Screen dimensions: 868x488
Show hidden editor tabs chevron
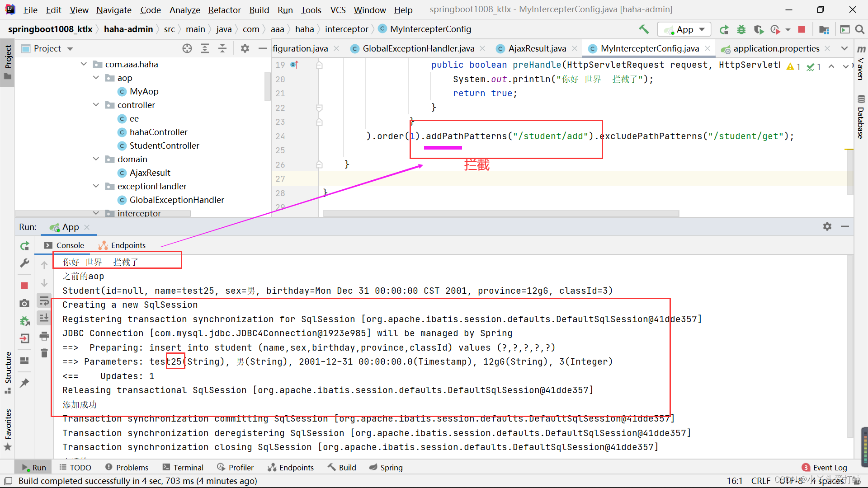[x=844, y=48]
